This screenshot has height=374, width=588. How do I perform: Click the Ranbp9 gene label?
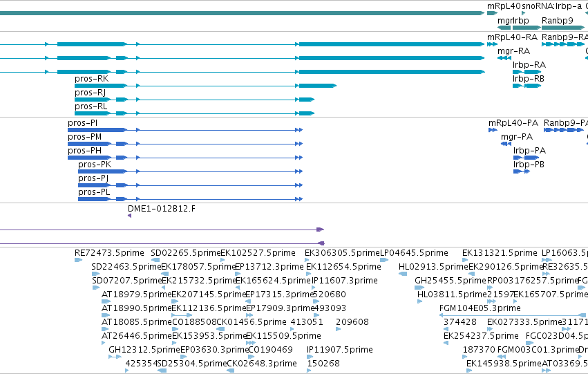(557, 20)
